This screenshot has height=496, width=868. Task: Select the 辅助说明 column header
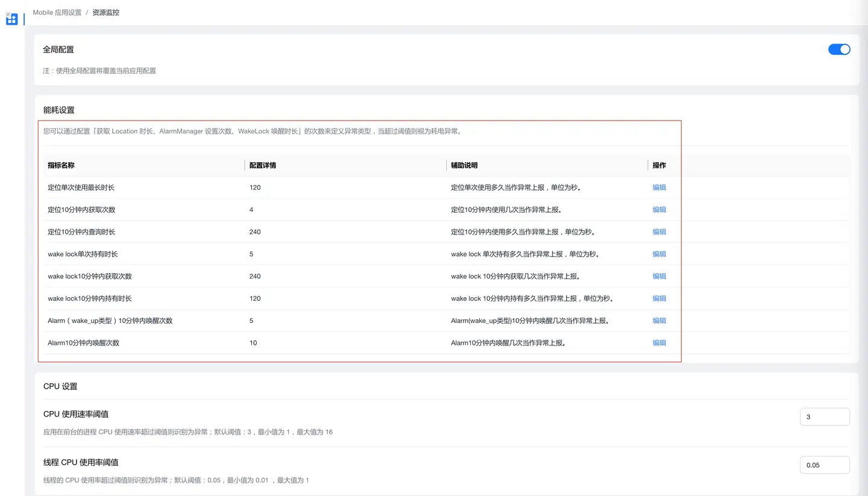(x=464, y=165)
